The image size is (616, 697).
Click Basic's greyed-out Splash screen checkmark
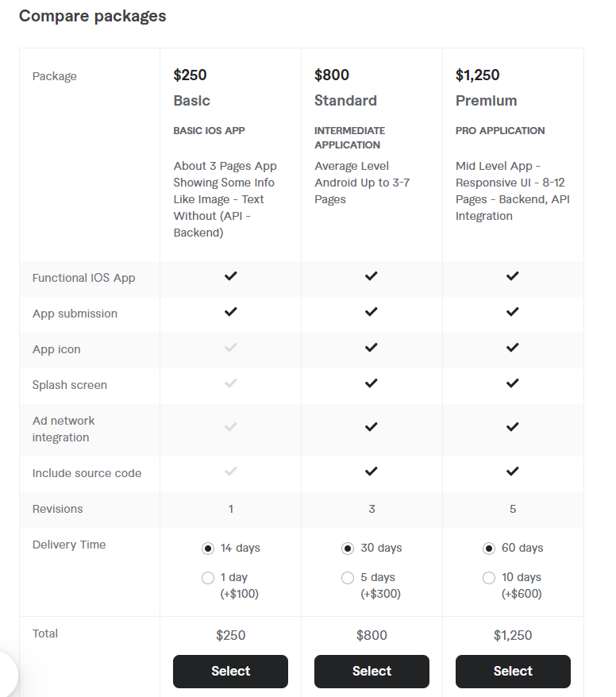(x=231, y=383)
